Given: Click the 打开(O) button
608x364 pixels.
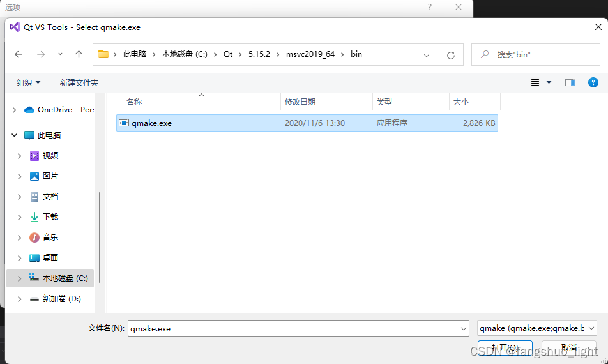Looking at the screenshot, I should point(505,348).
